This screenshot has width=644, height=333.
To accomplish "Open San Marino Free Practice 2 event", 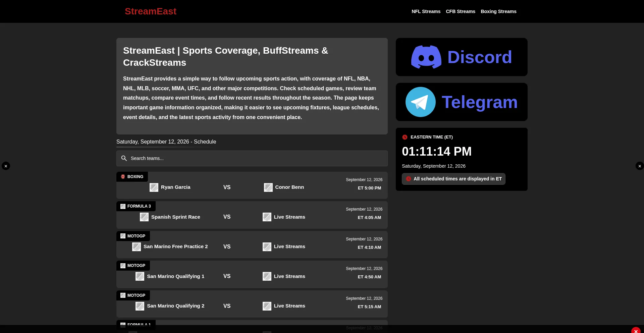I will tap(176, 246).
